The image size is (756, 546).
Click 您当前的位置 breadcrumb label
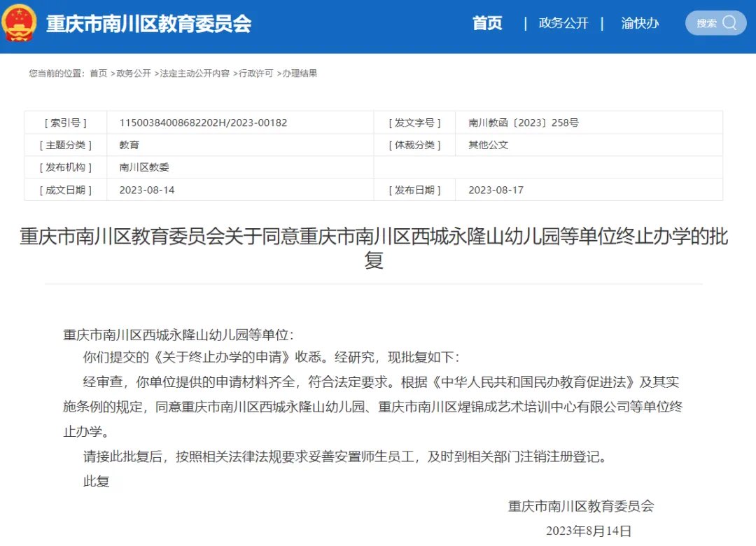pos(57,73)
